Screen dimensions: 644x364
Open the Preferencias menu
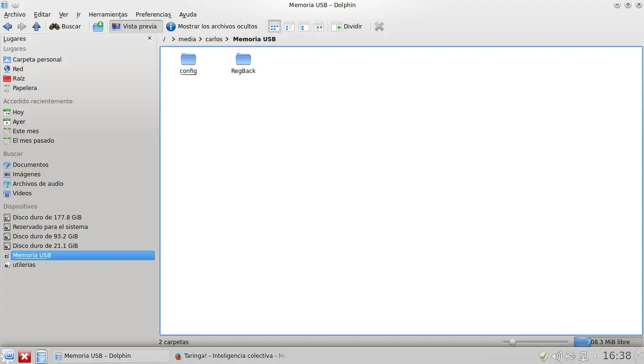tap(153, 15)
